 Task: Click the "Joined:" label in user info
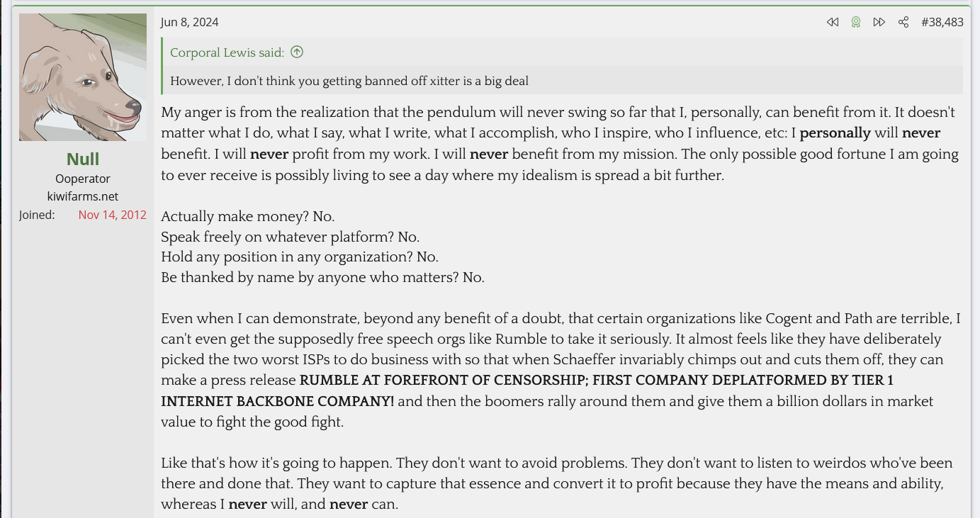[37, 215]
